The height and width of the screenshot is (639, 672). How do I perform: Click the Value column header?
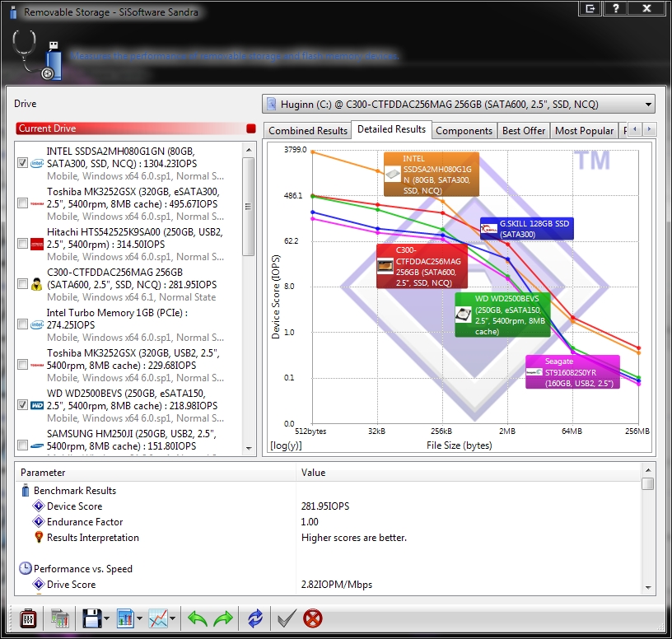pos(469,473)
